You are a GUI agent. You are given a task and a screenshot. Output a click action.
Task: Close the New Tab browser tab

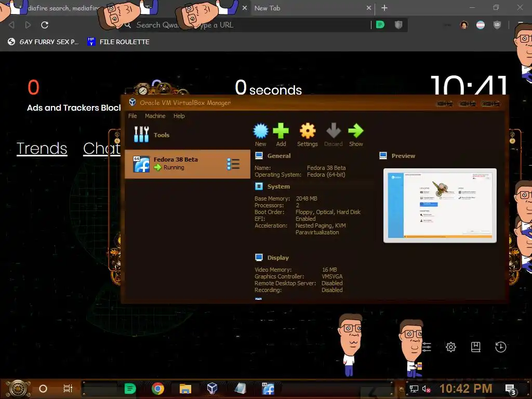tap(369, 8)
